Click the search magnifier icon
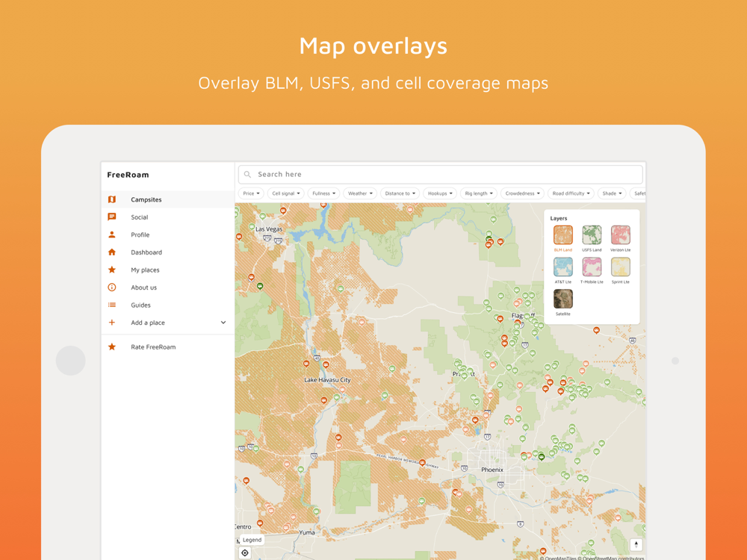Image resolution: width=747 pixels, height=560 pixels. click(x=248, y=175)
